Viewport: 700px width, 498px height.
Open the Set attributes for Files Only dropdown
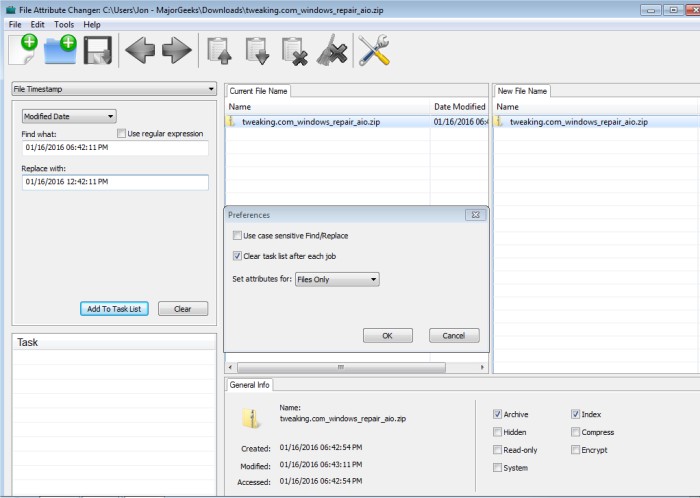tap(337, 279)
